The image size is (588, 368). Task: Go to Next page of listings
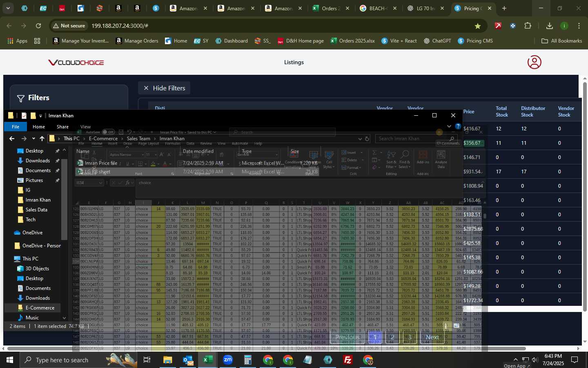pyautogui.click(x=432, y=337)
